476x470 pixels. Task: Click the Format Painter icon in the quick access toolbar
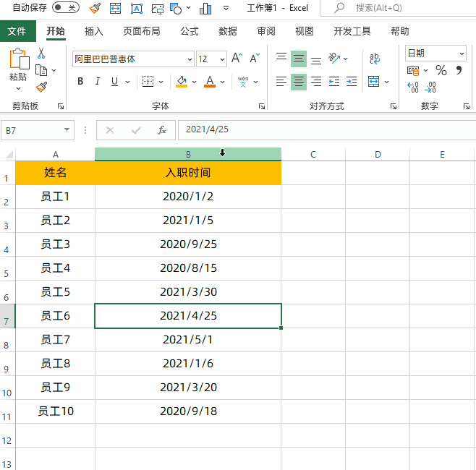[x=95, y=8]
